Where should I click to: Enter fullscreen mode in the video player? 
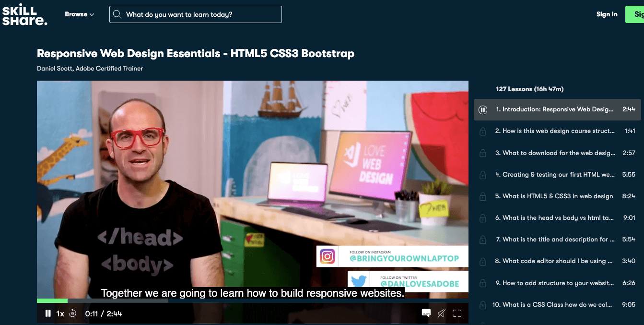pos(457,313)
